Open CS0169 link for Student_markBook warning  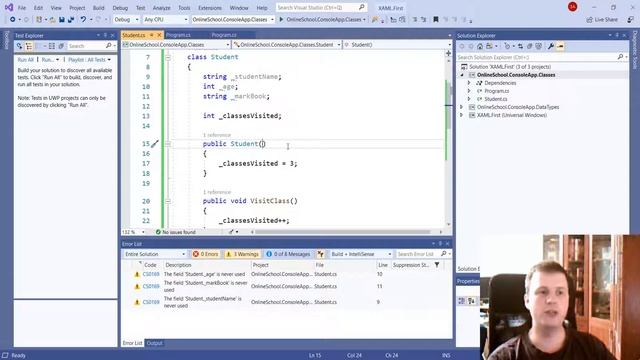tap(151, 286)
